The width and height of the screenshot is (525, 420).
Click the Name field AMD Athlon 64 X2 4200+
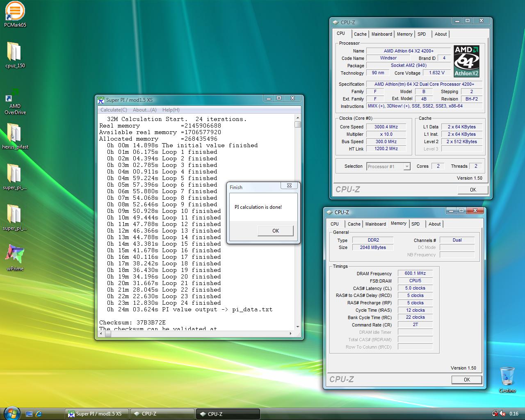409,51
